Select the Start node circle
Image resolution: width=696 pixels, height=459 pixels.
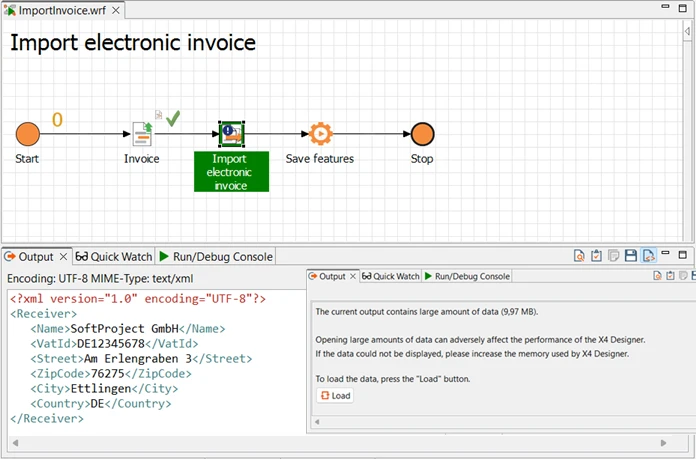28,134
